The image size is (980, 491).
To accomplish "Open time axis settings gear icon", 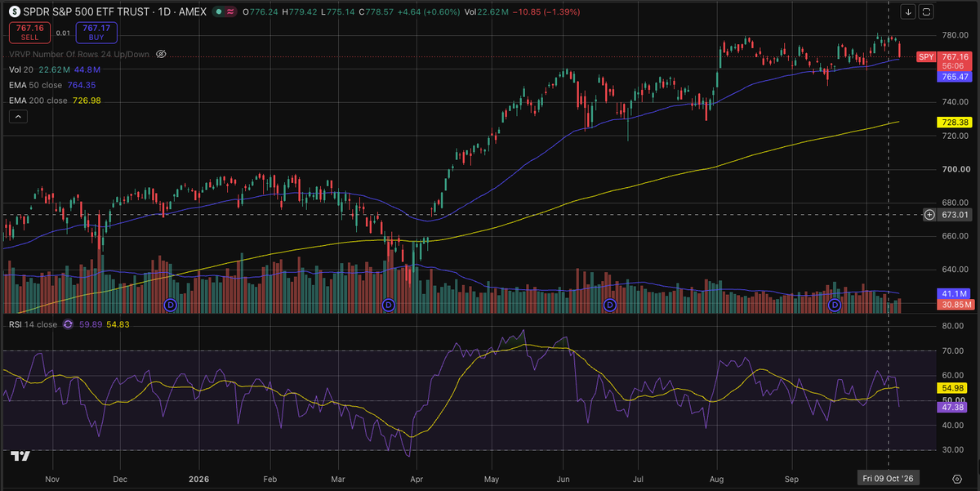I will [x=956, y=478].
